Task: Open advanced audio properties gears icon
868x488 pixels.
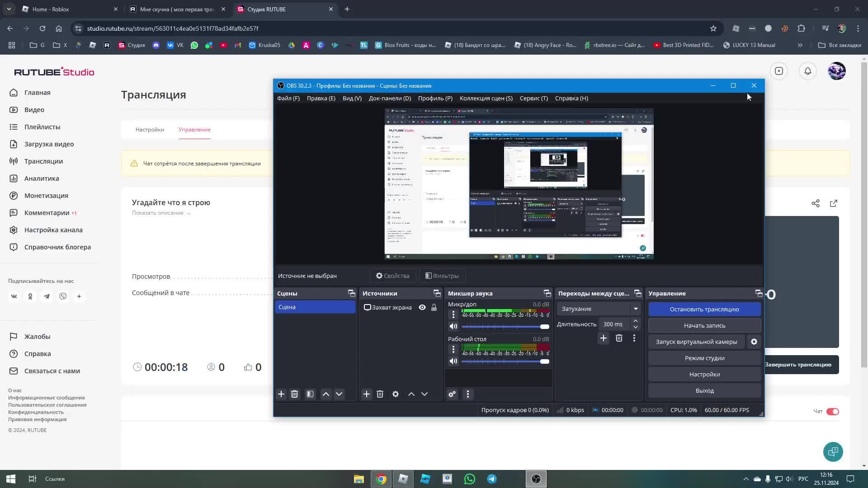Action: 452,394
